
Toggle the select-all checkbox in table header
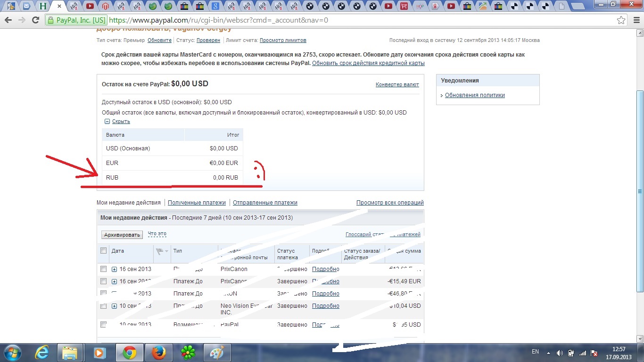[x=104, y=251]
